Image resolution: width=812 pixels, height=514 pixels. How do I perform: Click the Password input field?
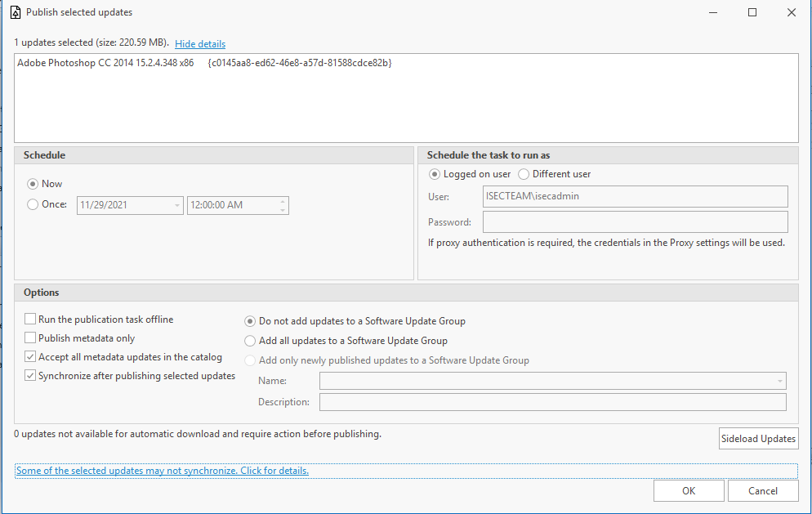click(635, 221)
